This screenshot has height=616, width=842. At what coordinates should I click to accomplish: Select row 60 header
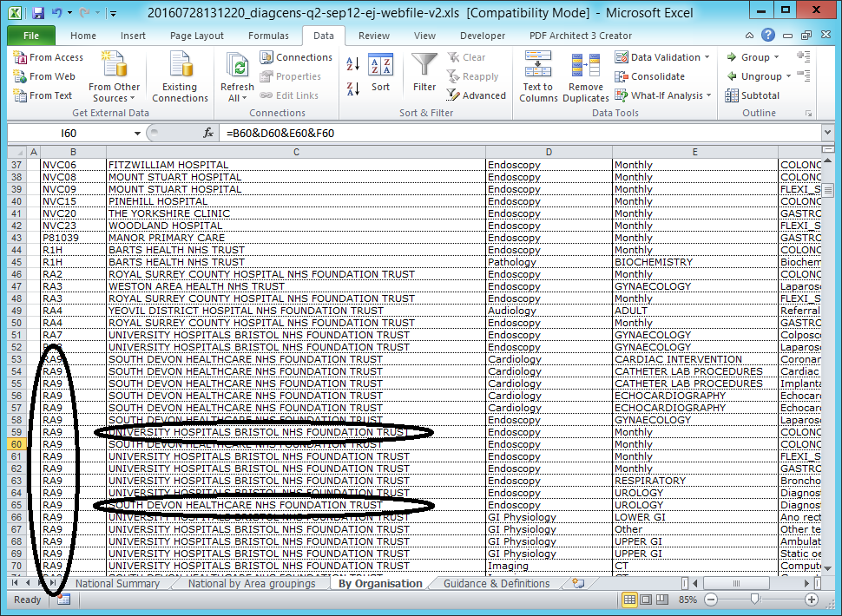coord(16,444)
